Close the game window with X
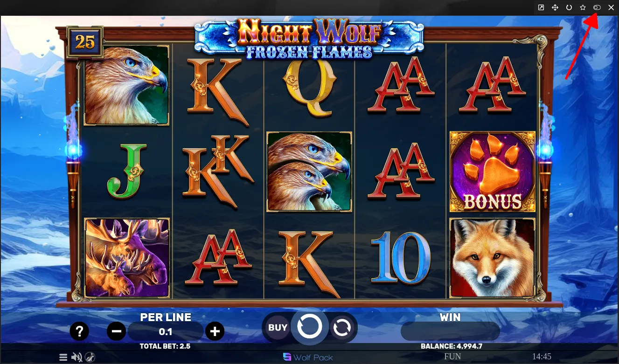 pos(611,7)
